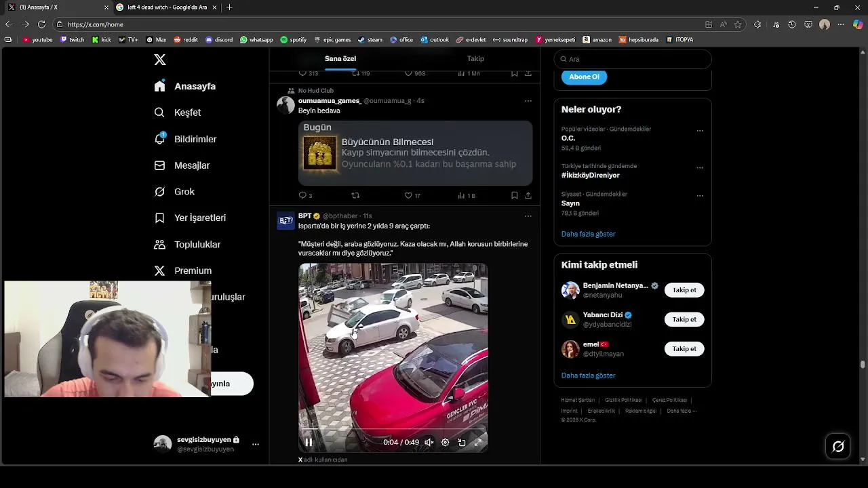Share the oumuamua_games_ post
Screen dimensions: 868x488
pyautogui.click(x=528, y=195)
